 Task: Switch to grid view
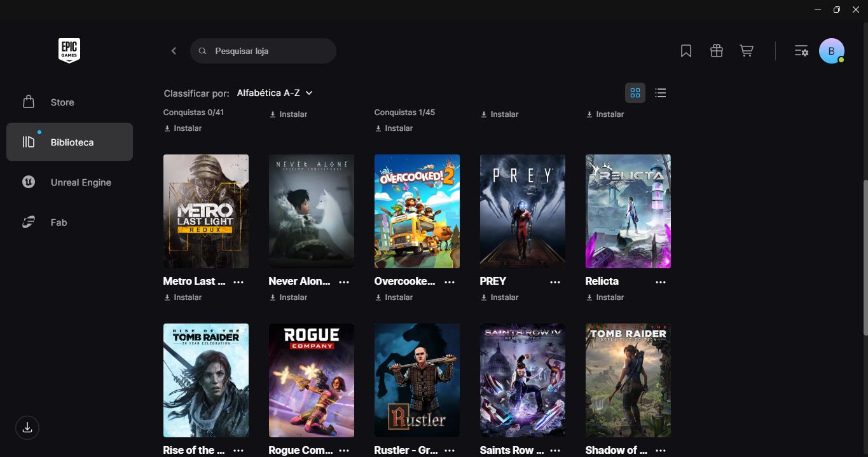(635, 93)
